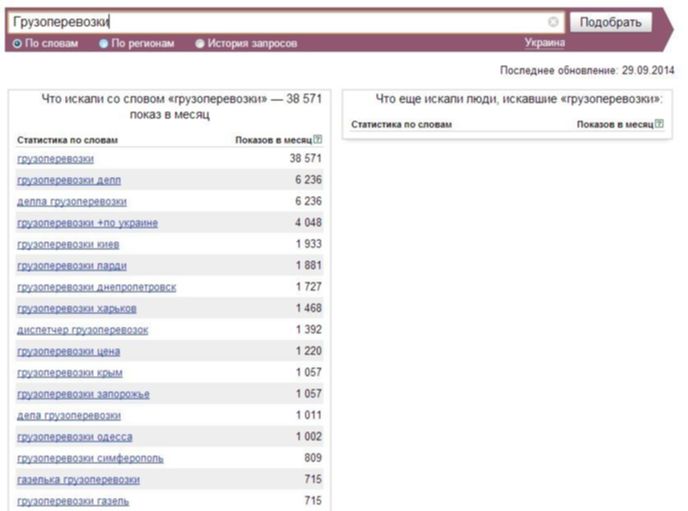Screen dimensions: 688x511
Task: Open the 'грузоперевозки симферополь' link
Action: 90,458
